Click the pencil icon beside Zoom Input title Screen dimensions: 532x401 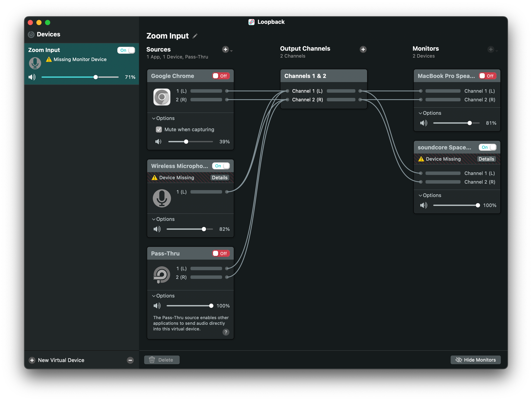pyautogui.click(x=195, y=36)
